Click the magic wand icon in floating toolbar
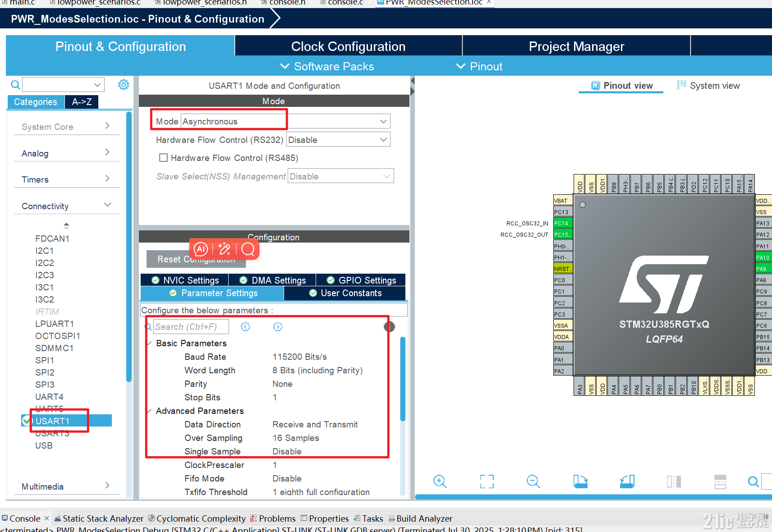The width and height of the screenshot is (772, 532). (x=224, y=249)
